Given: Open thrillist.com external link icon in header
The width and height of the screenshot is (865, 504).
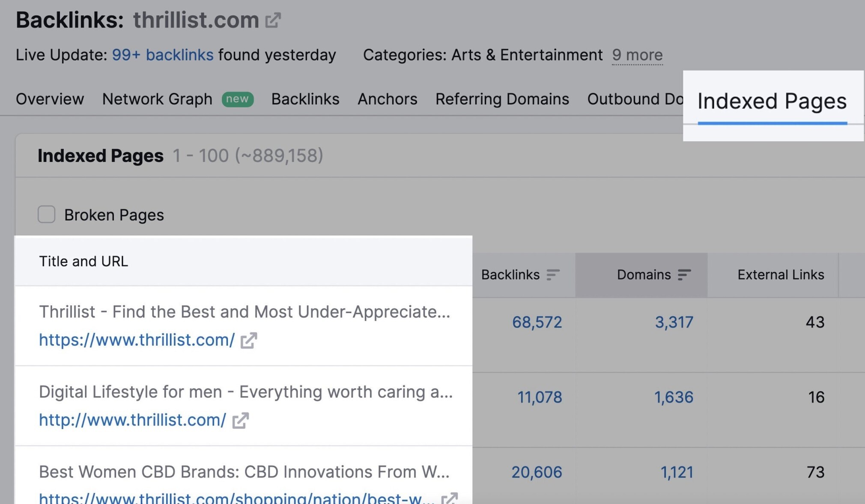Looking at the screenshot, I should point(273,20).
